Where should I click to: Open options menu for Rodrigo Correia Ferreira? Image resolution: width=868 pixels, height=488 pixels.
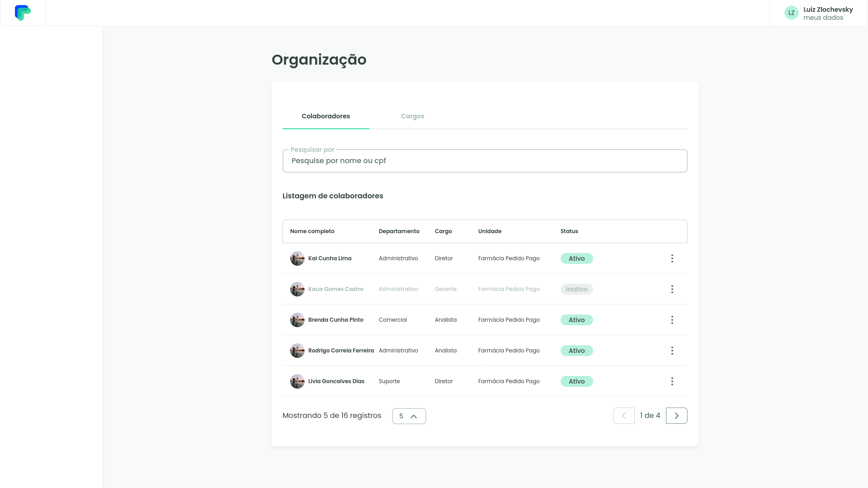[672, 351]
